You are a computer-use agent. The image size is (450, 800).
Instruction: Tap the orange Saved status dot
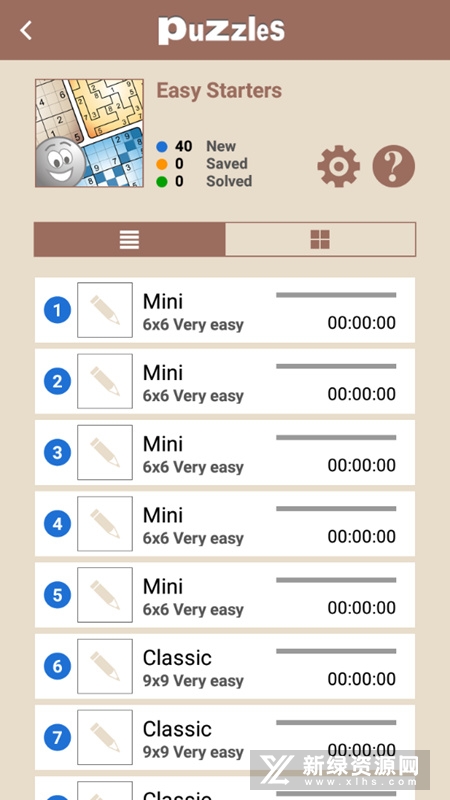tap(162, 164)
